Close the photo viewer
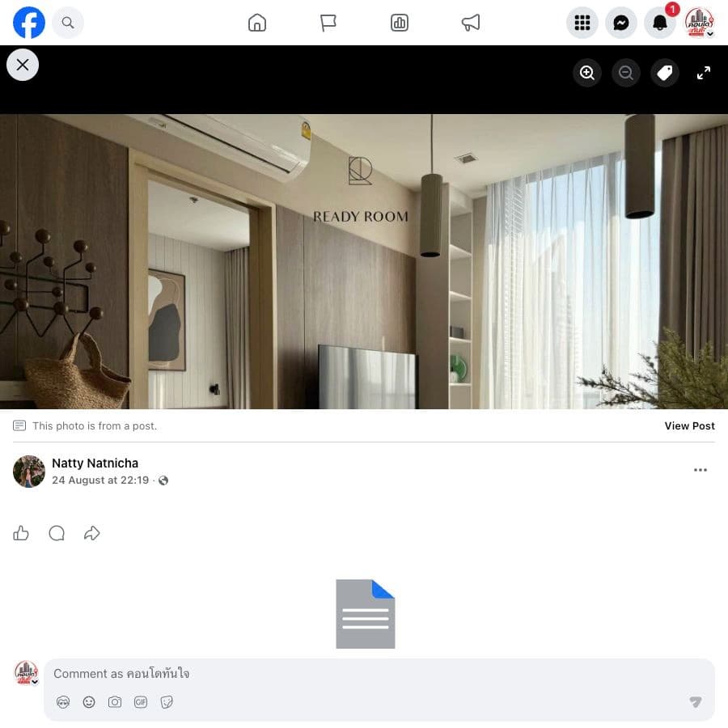This screenshot has width=728, height=728. (23, 65)
